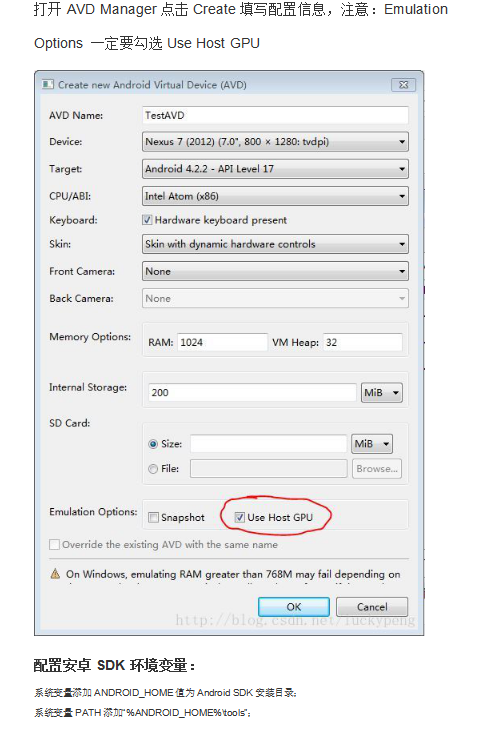Click the RAM value input field
The height and width of the screenshot is (729, 490).
223,343
